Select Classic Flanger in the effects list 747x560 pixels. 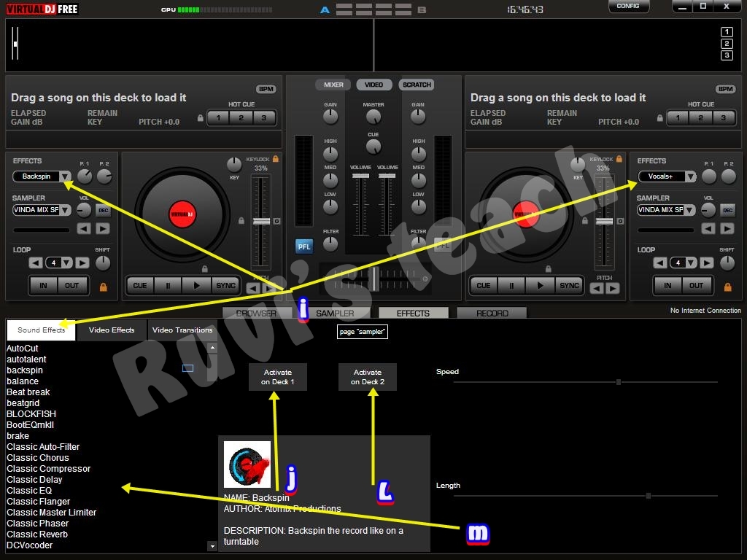click(38, 501)
